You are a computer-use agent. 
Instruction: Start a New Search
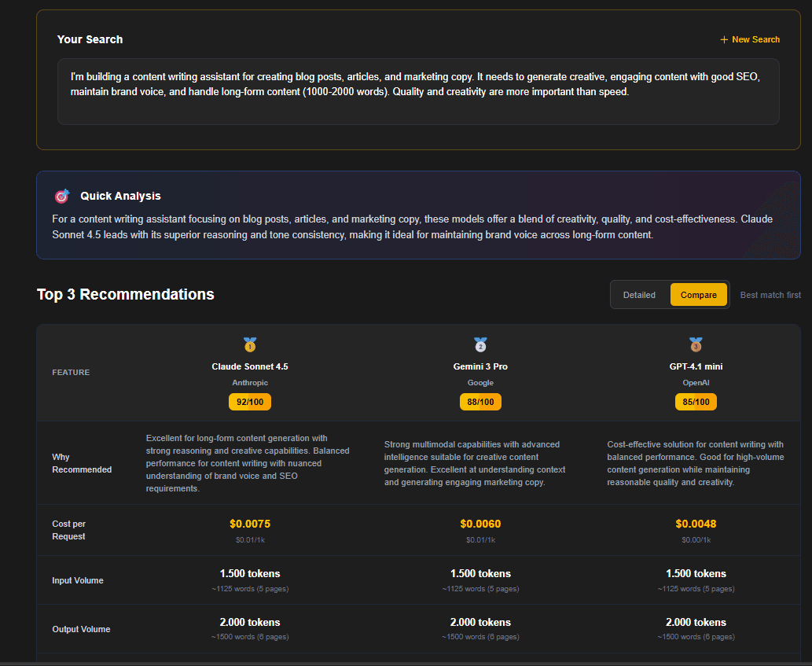pyautogui.click(x=750, y=39)
